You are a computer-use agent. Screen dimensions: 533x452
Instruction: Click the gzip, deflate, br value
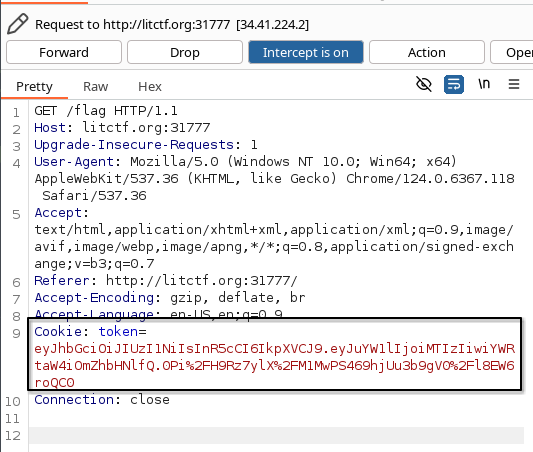238,298
